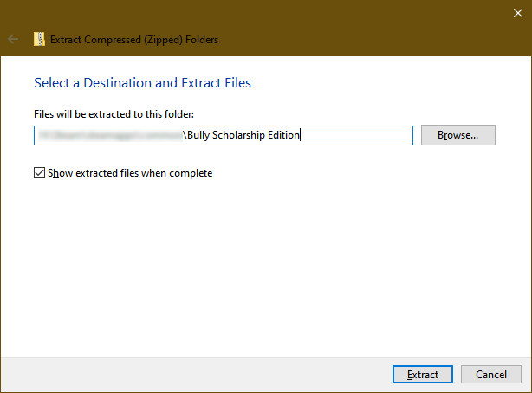The height and width of the screenshot is (393, 532).
Task: Click the "Select a Destination and Extract Files" heading
Action: click(x=142, y=83)
